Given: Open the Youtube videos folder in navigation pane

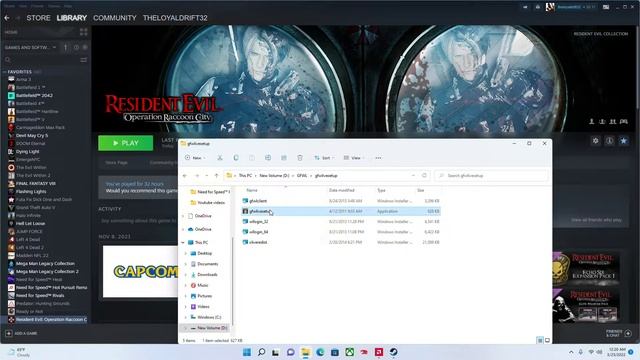Looking at the screenshot, I should click(x=211, y=202).
